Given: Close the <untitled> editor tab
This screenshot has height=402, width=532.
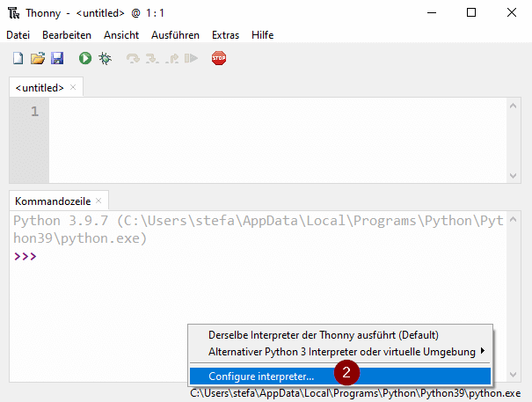Looking at the screenshot, I should tap(74, 88).
